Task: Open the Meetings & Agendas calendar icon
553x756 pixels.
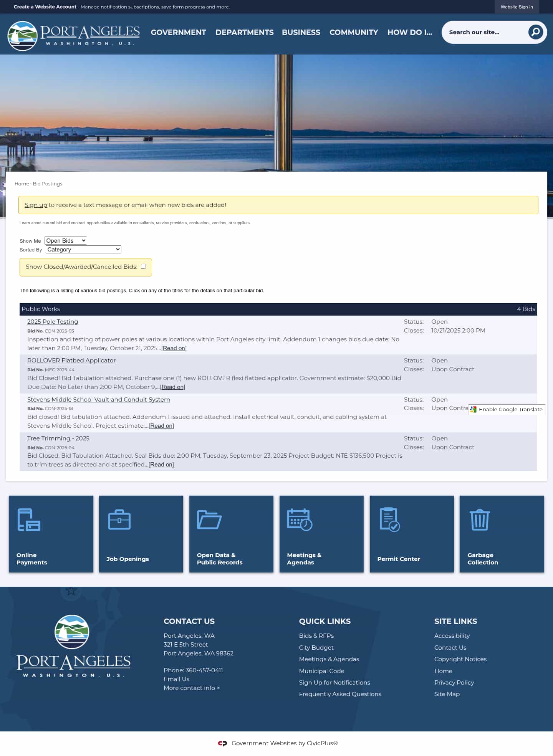Action: (x=300, y=519)
